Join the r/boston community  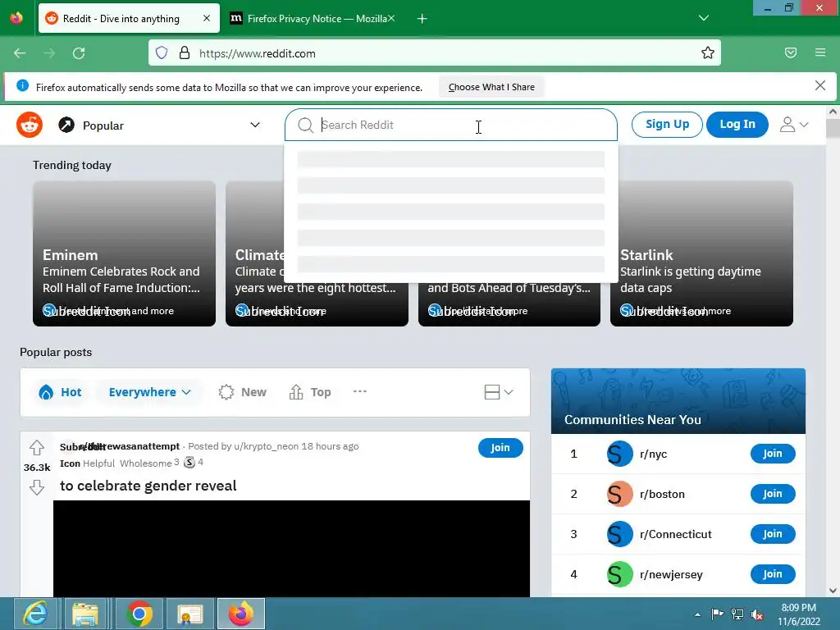pos(773,494)
